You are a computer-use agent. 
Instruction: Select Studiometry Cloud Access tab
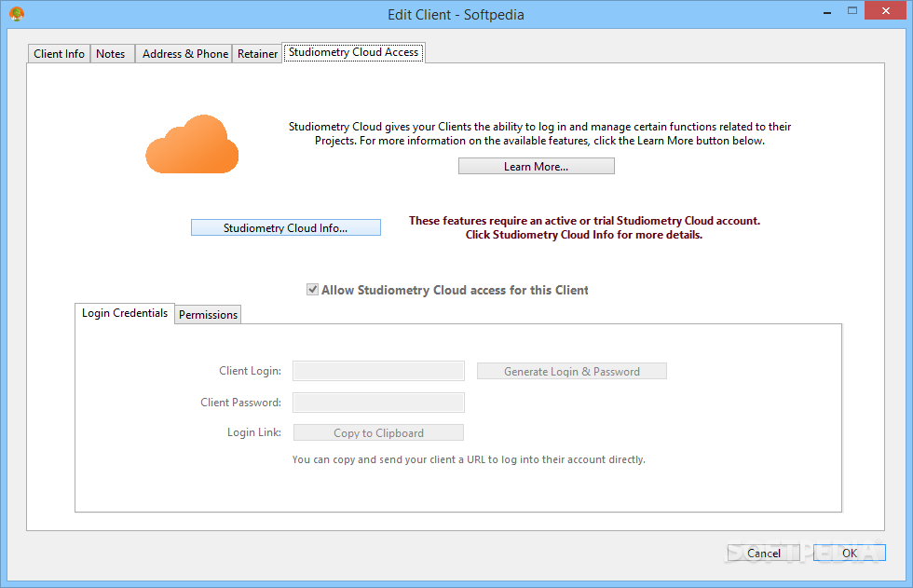coord(353,52)
